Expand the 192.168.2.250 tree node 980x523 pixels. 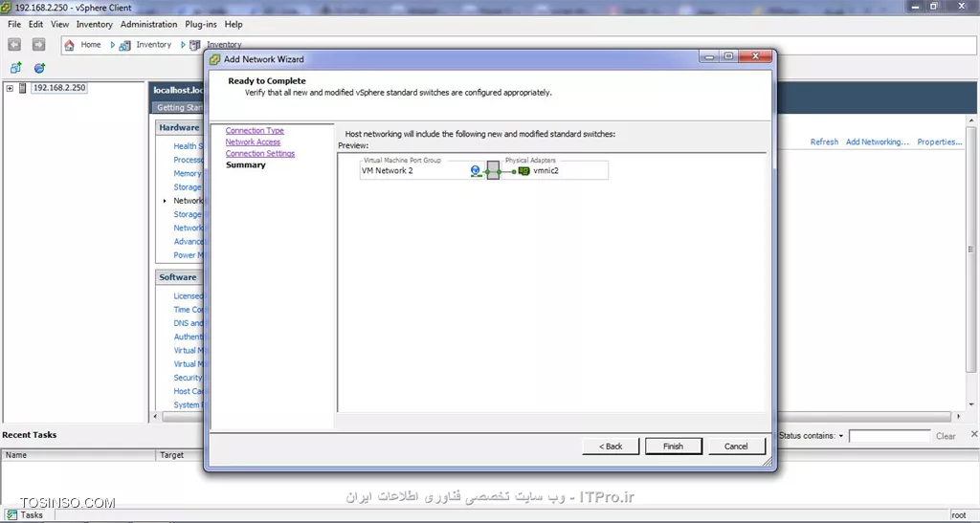tap(10, 88)
